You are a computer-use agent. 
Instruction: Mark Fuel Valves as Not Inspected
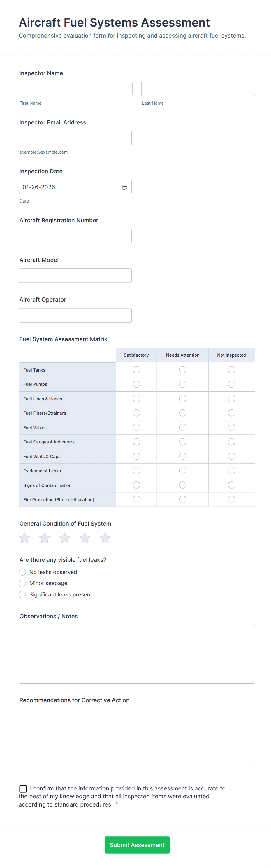[x=231, y=427]
